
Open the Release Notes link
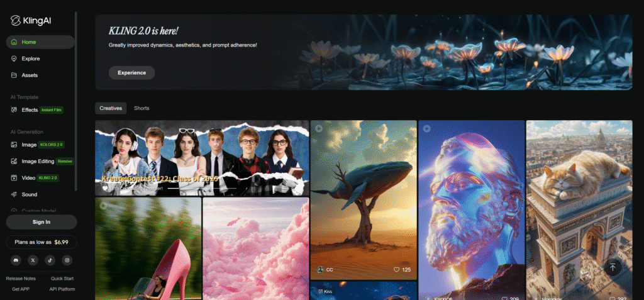[x=21, y=279]
